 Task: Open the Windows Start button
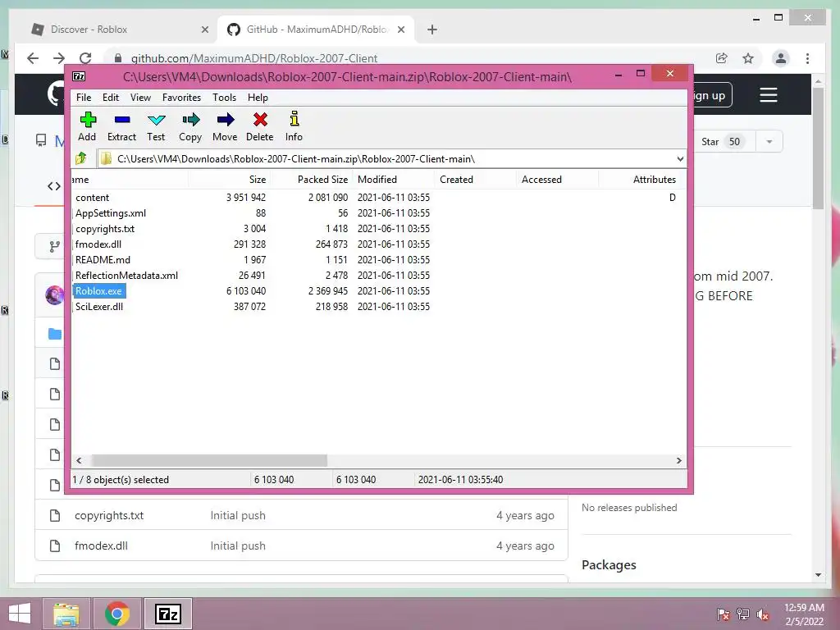(x=20, y=614)
